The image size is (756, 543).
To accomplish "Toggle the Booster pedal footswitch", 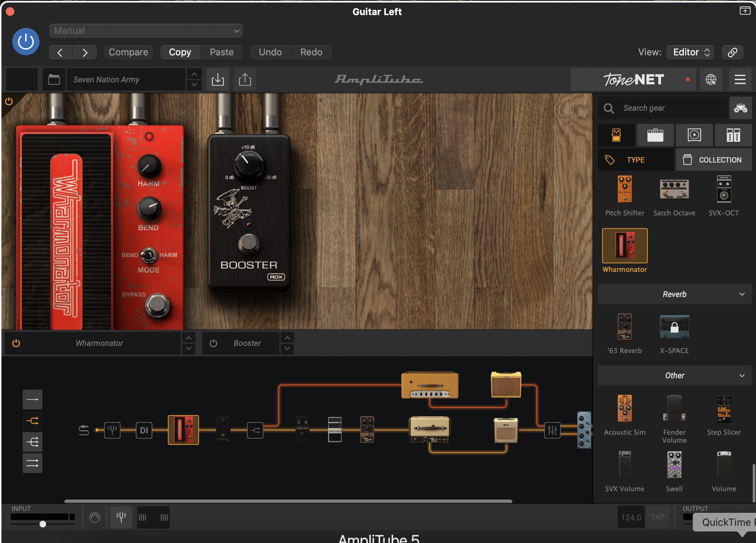I will pyautogui.click(x=249, y=244).
